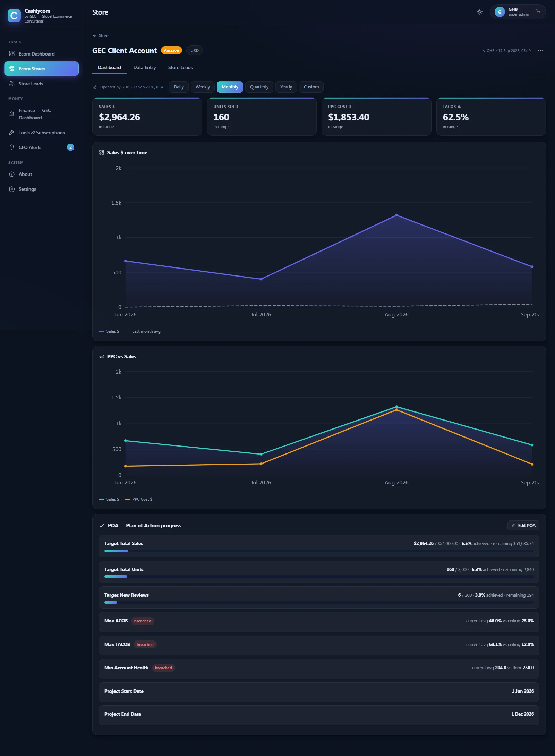Toggle Sales $ legend in Sales over time chart
The image size is (555, 756).
109,331
